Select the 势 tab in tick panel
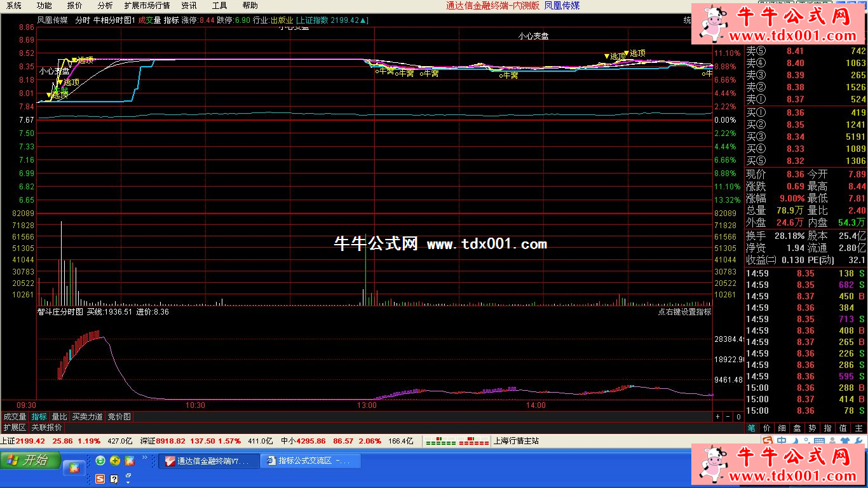 tap(813, 428)
